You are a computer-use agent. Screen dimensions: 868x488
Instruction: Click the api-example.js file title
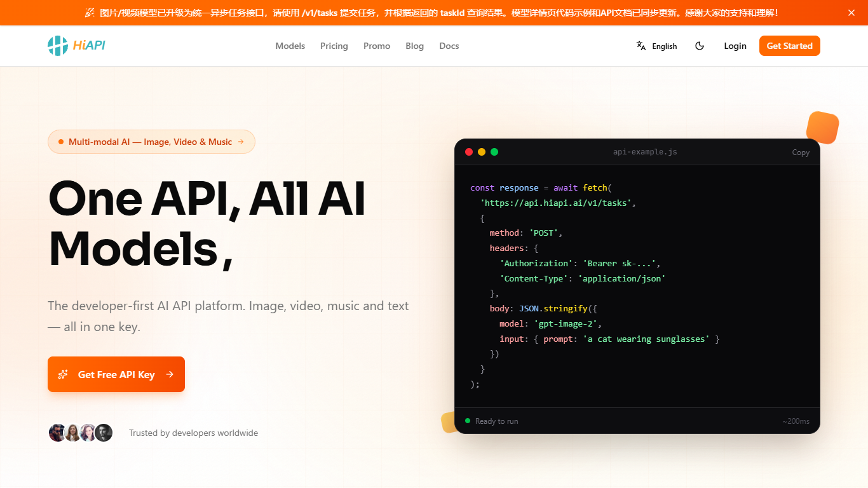645,152
